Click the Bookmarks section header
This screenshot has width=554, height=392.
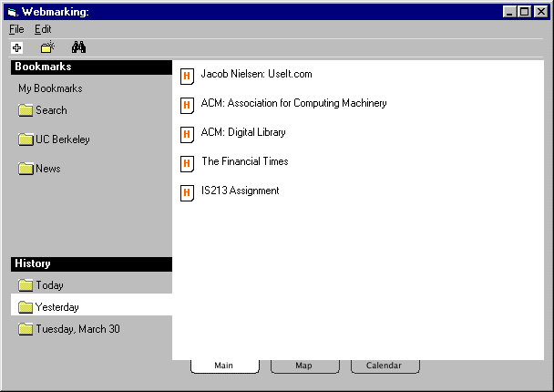click(91, 67)
